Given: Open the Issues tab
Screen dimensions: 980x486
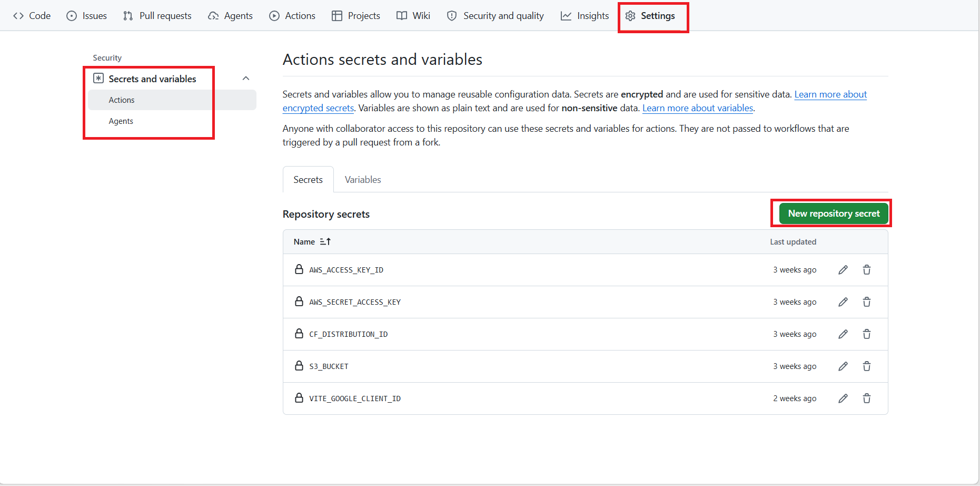Looking at the screenshot, I should click(87, 16).
